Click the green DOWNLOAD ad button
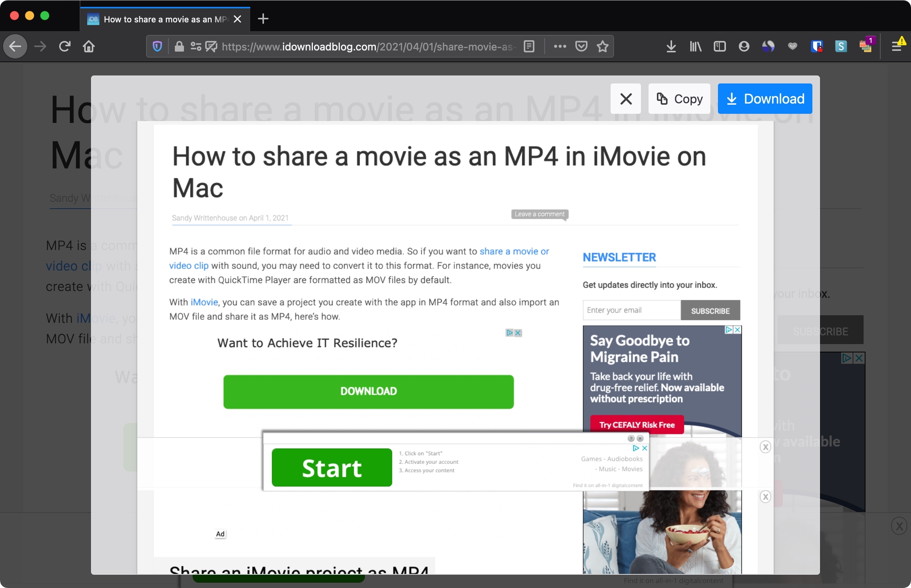Screen dimensions: 911x588 [x=369, y=391]
